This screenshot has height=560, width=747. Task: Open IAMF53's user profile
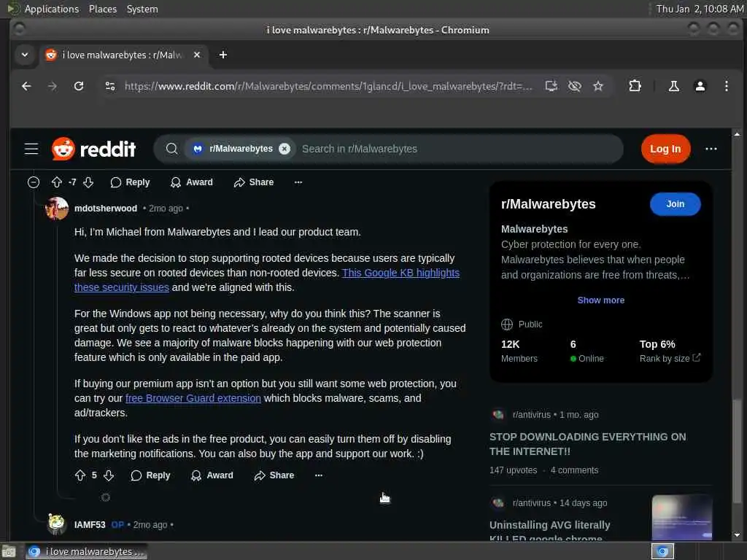[90, 525]
